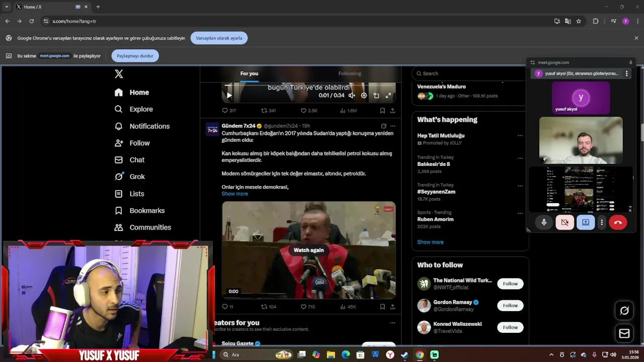Open yusuf akyol tile options menu in Meet
This screenshot has width=644, height=362.
click(626, 73)
